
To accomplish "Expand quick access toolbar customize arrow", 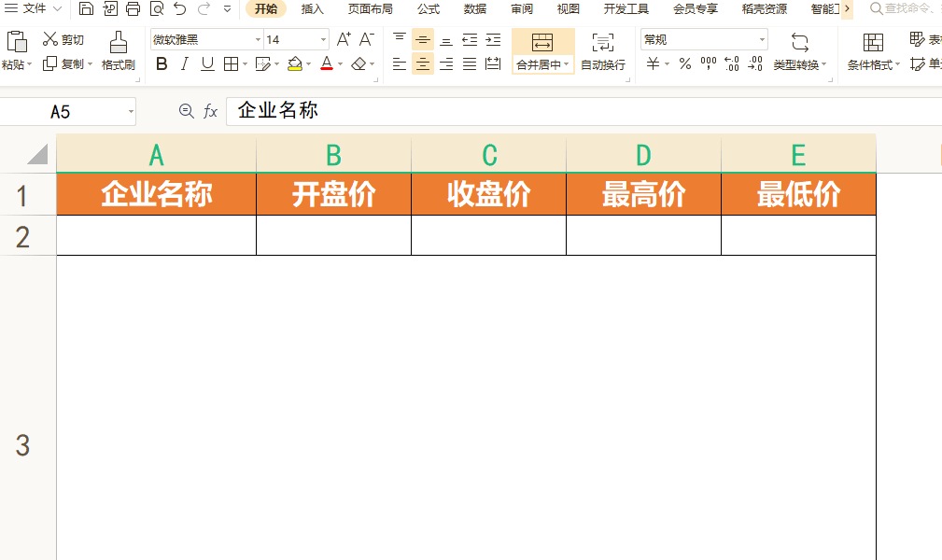I will click(x=227, y=9).
